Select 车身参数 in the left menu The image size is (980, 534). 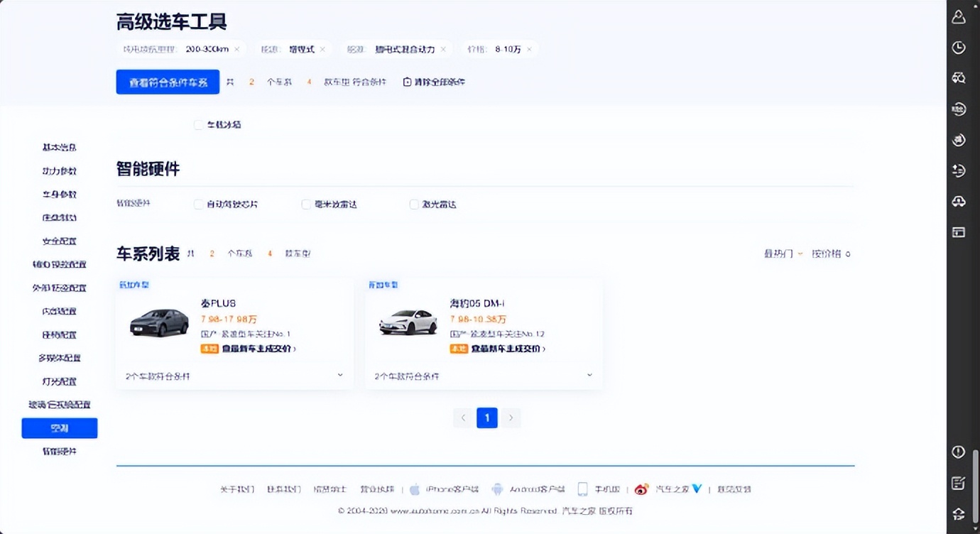60,195
